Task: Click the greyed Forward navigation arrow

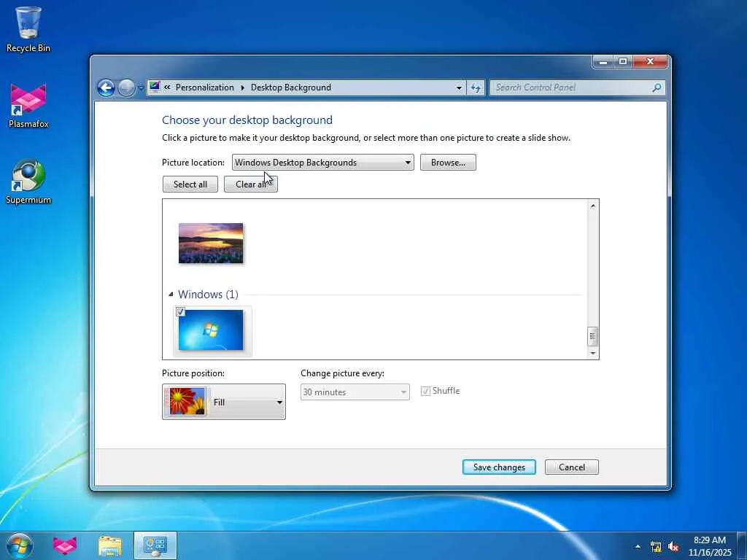Action: (x=126, y=87)
